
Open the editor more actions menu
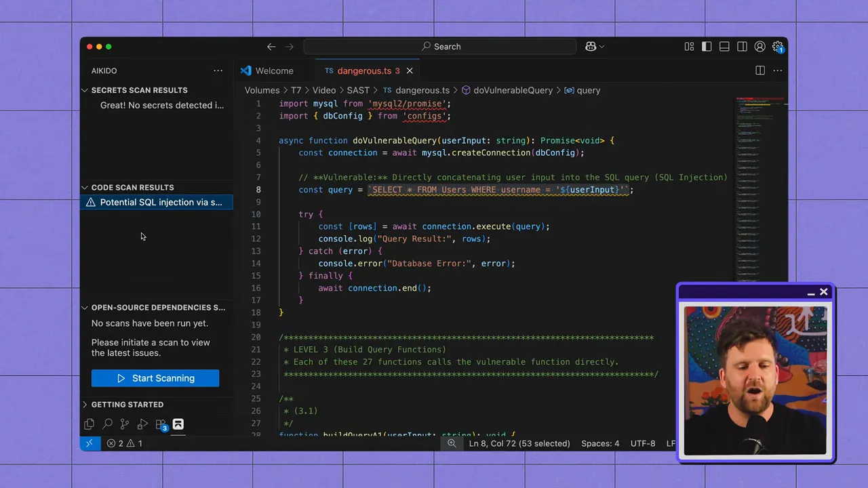pos(778,70)
